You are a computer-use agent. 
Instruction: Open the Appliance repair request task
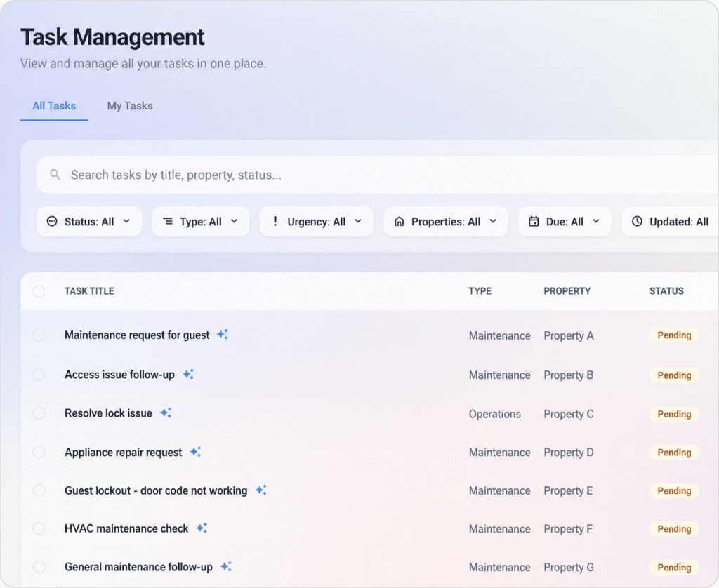pos(124,453)
